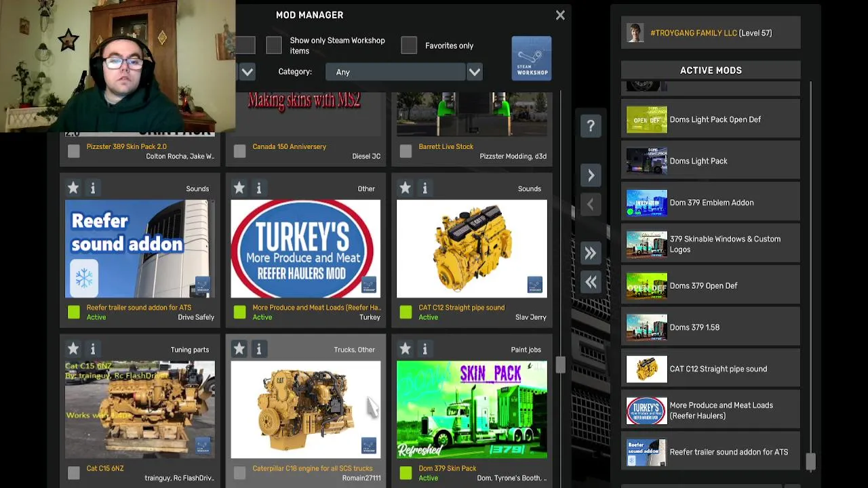The width and height of the screenshot is (868, 488).
Task: Enable the Barrett Live Stock mod
Action: pos(406,152)
